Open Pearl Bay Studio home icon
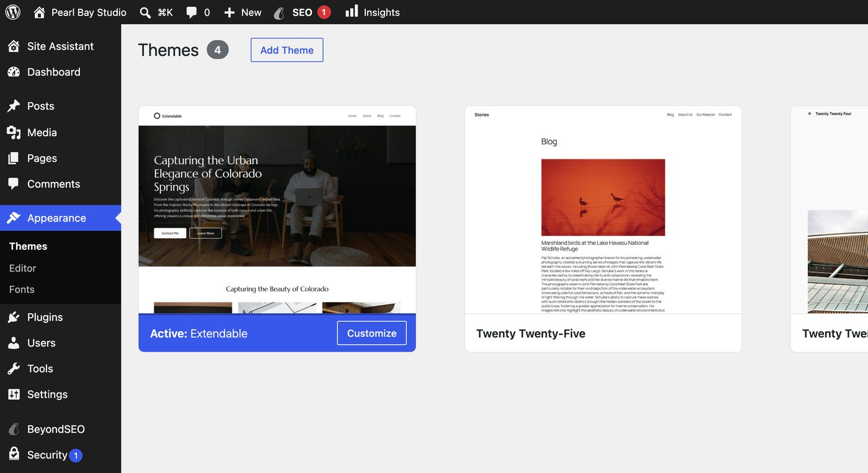Viewport: 868px width, 473px height. 39,12
